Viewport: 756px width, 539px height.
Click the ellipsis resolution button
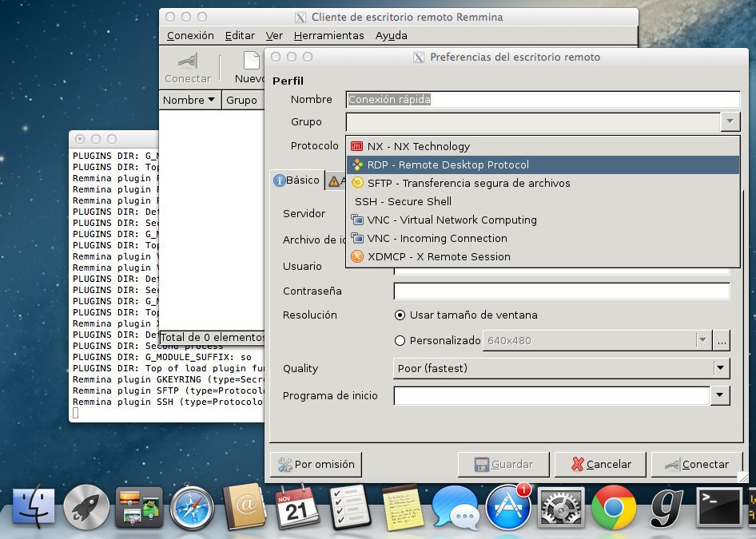point(722,340)
